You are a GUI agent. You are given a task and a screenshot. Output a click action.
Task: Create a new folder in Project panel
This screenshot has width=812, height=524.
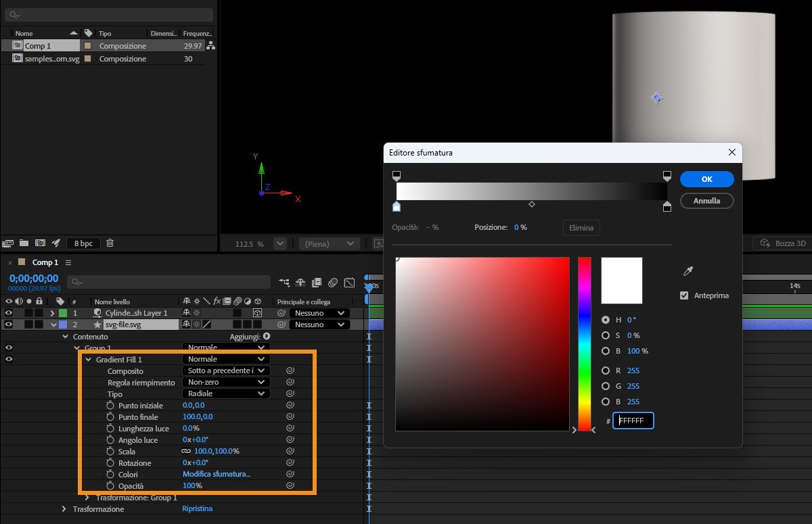[24, 243]
